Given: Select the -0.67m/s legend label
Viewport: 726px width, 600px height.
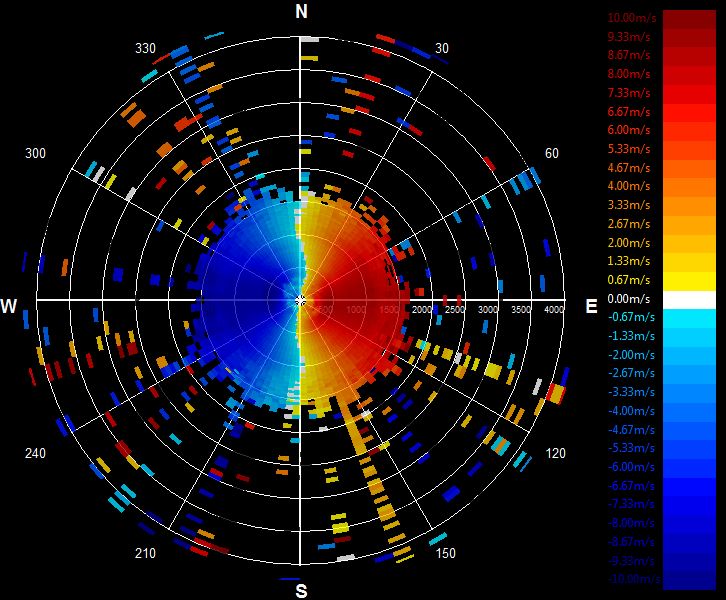Looking at the screenshot, I should 631,318.
